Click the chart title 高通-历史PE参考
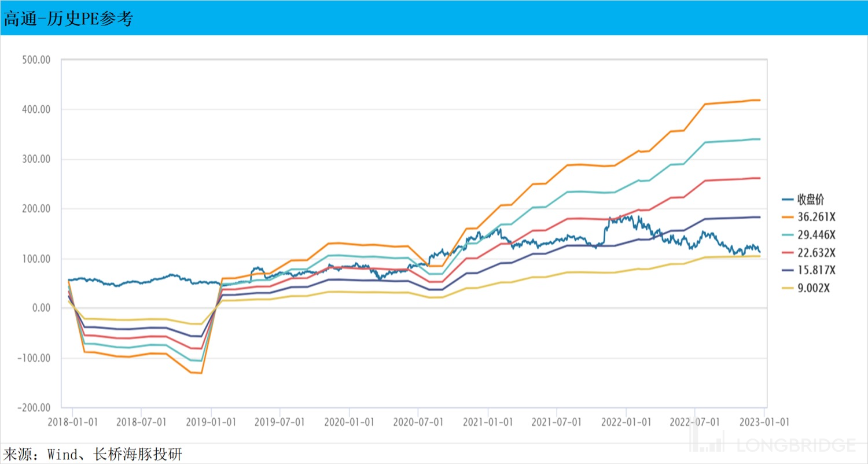The height and width of the screenshot is (464, 868). pyautogui.click(x=68, y=19)
